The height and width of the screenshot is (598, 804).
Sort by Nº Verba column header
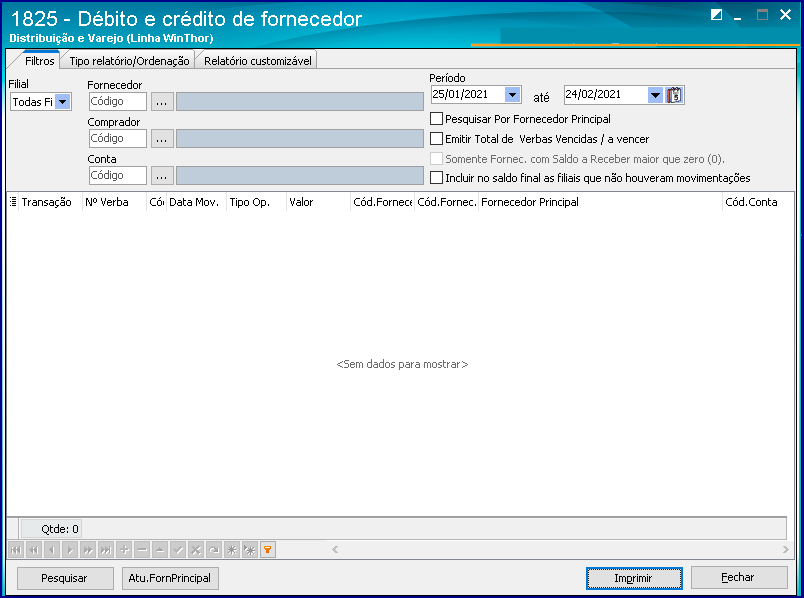tap(114, 202)
